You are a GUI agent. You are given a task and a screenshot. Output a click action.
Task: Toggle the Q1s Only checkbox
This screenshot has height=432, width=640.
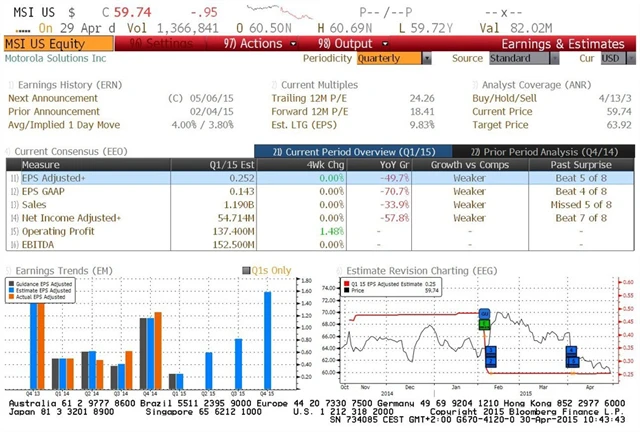coord(243,270)
